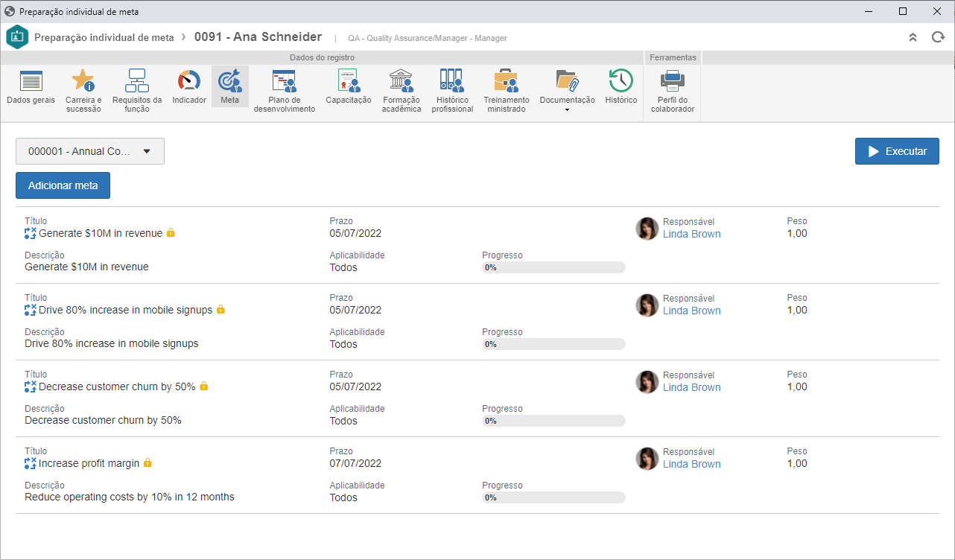Viewport: 955px width, 560px height.
Task: Select the Indicador gauge icon
Action: [189, 80]
